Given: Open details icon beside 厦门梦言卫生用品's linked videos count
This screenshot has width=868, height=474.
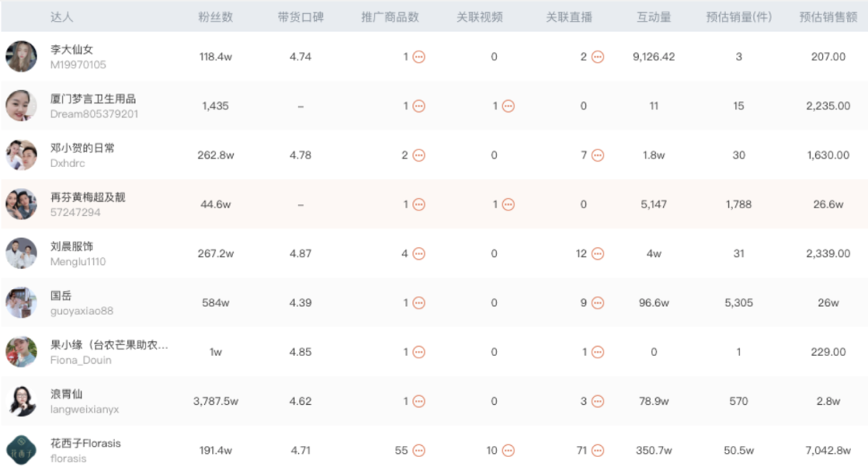Looking at the screenshot, I should [508, 106].
